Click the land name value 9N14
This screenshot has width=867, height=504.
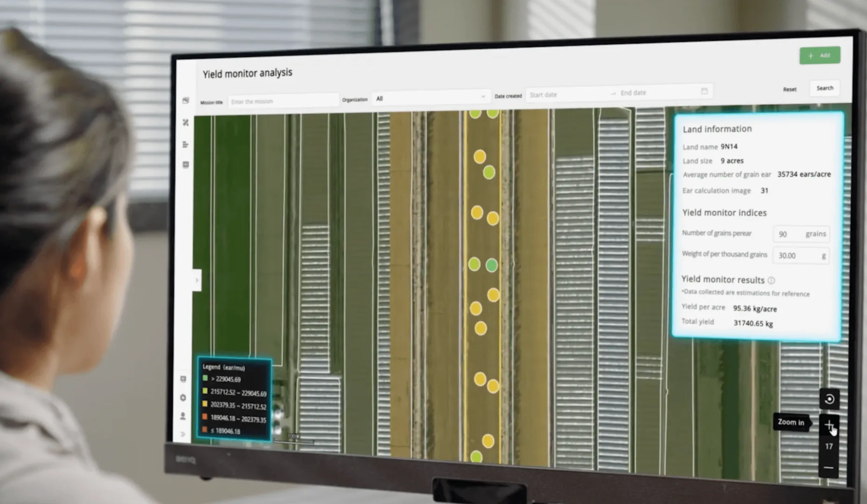coord(729,147)
